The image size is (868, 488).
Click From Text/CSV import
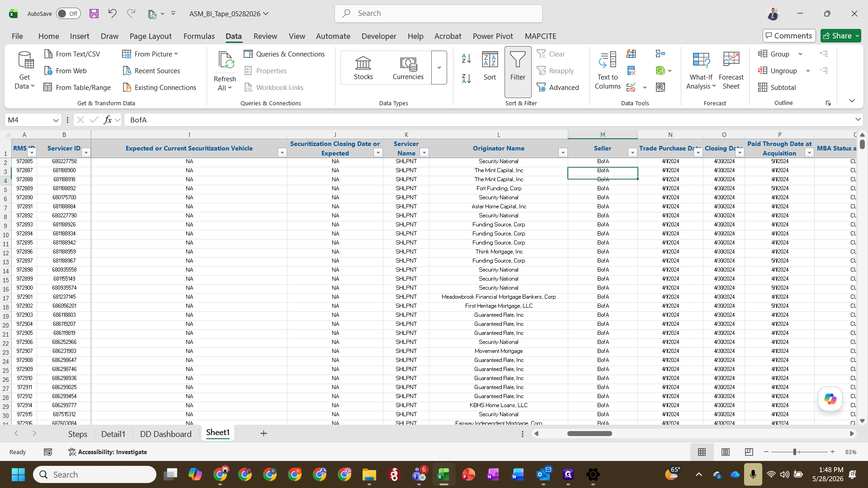coord(72,54)
